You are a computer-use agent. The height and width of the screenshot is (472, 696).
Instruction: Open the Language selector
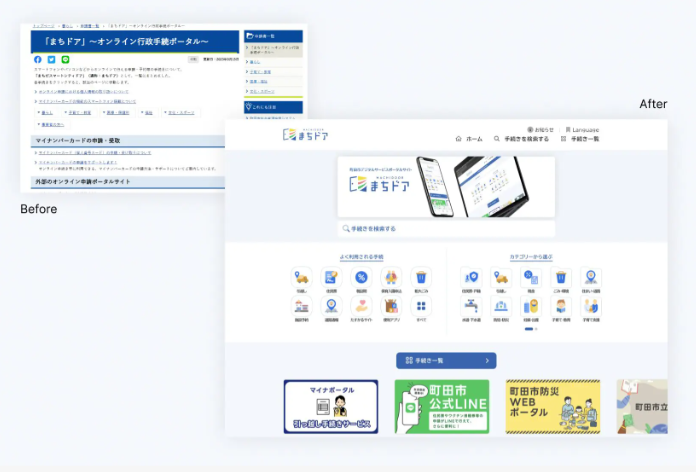click(x=582, y=129)
